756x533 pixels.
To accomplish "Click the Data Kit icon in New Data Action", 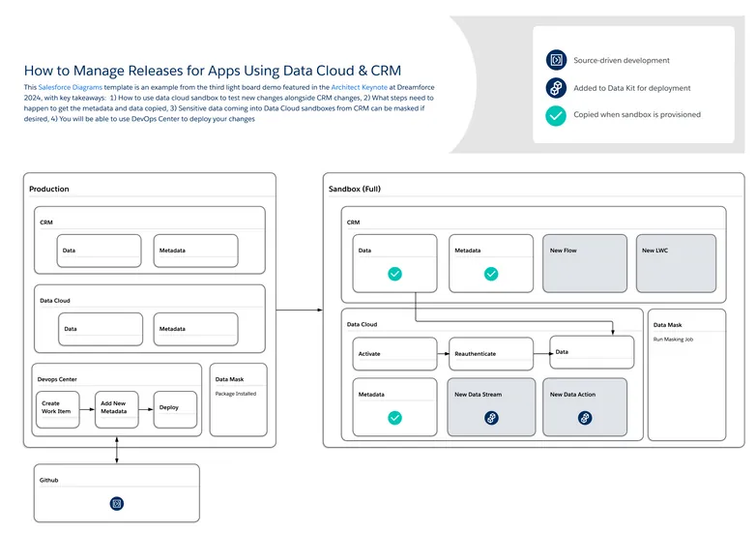I will coord(585,419).
